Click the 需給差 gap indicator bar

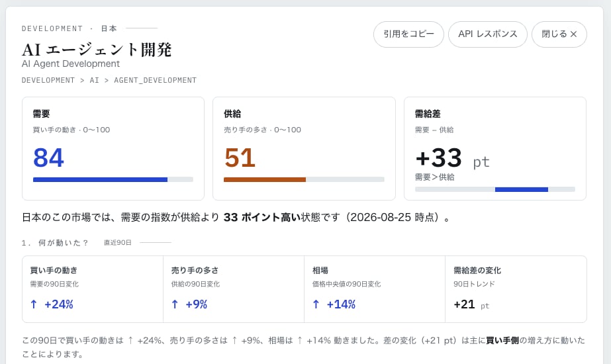(495, 189)
